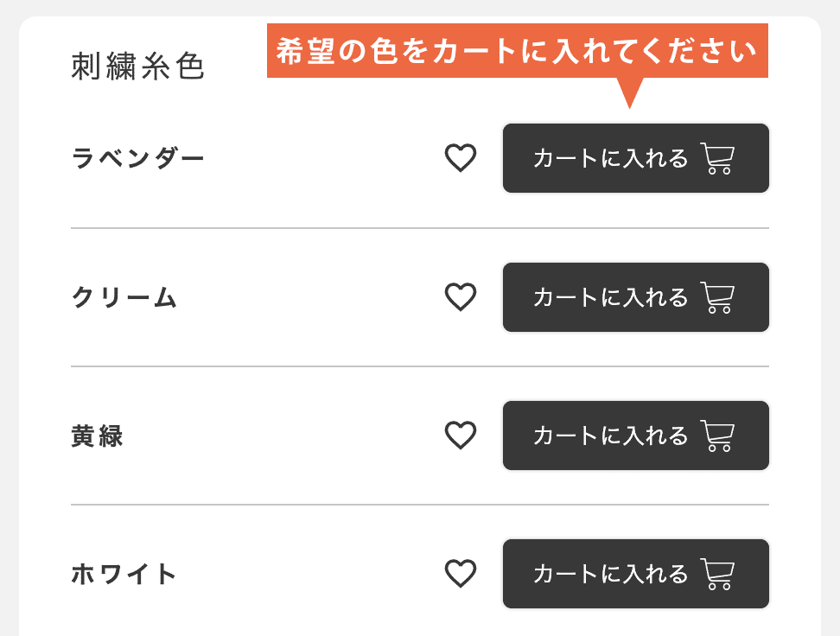Click the 刺繍糸色 section heading

tap(138, 67)
